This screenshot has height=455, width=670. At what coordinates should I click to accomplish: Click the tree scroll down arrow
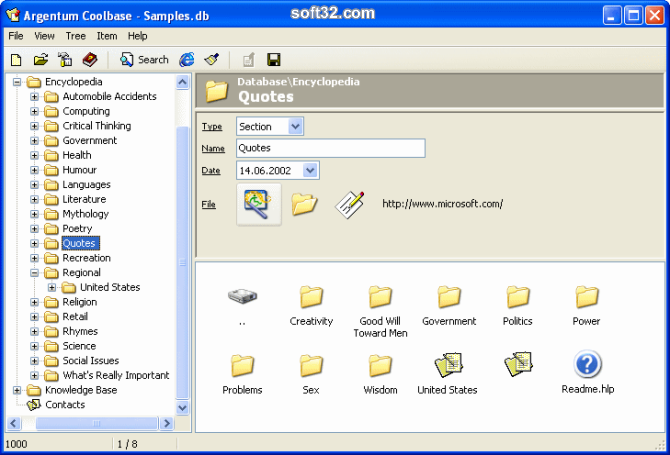pyautogui.click(x=182, y=408)
